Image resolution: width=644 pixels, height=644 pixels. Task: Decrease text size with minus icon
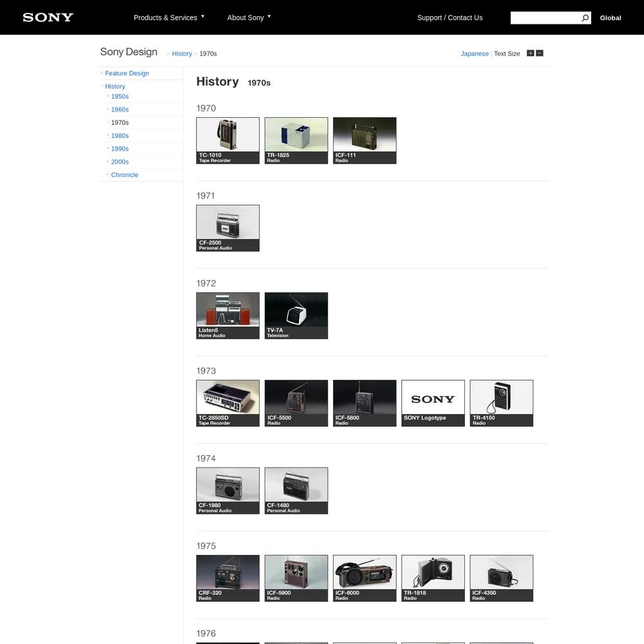[540, 53]
